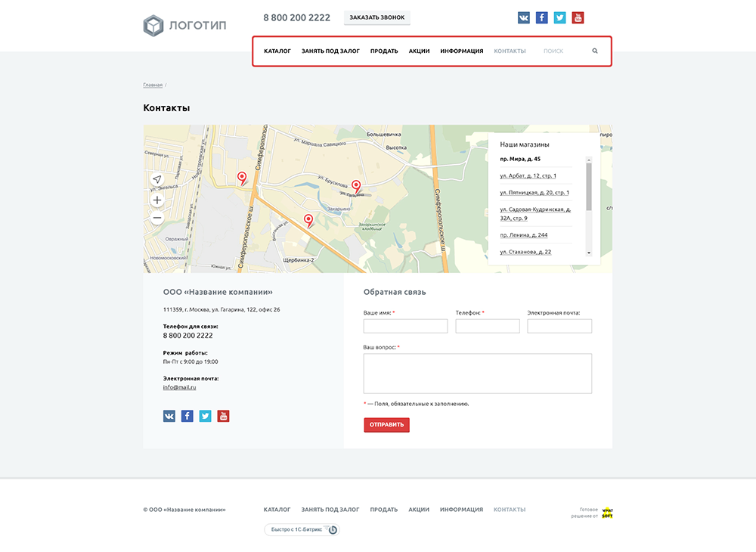
Task: Open the Twitter icon in the header
Action: tap(559, 18)
